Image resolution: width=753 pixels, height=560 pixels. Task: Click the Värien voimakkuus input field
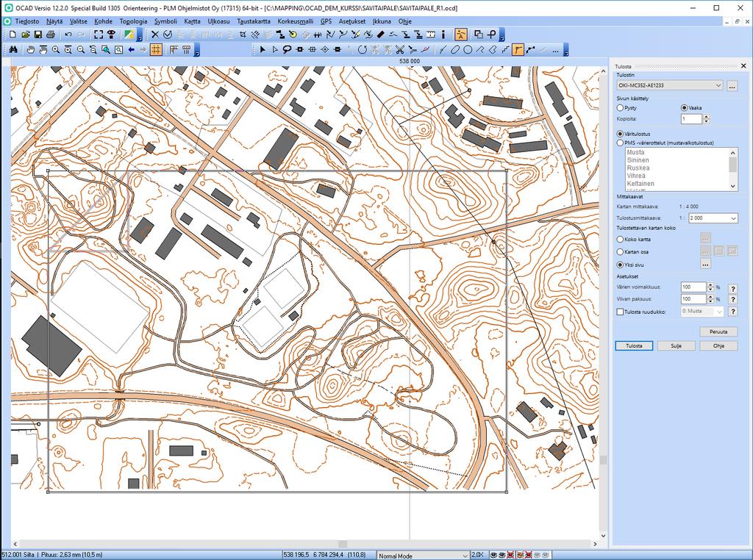pyautogui.click(x=693, y=287)
